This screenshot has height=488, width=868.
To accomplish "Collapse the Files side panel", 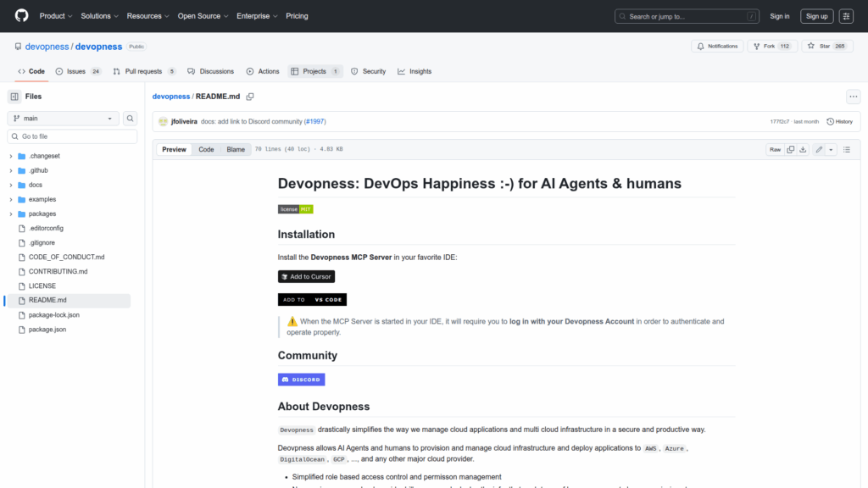I will pyautogui.click(x=14, y=97).
